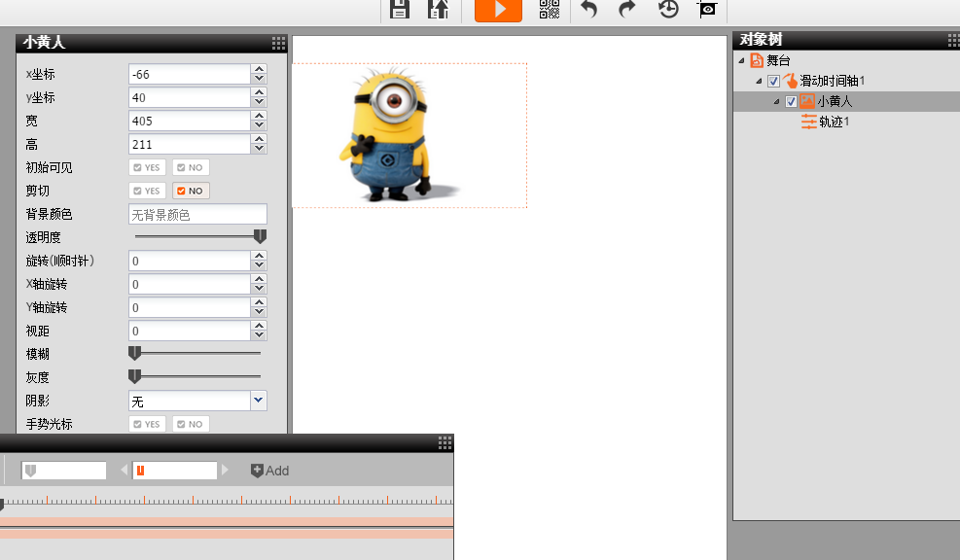This screenshot has width=960, height=560.
Task: Click the 滑动时间轴1 hand swipe icon
Action: 790,81
